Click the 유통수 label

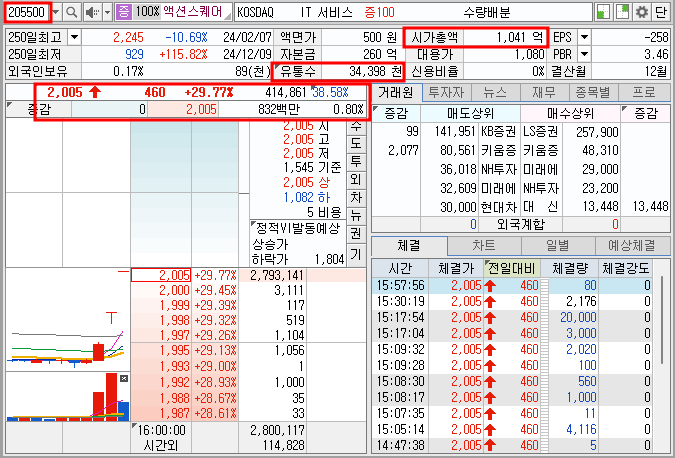pyautogui.click(x=297, y=71)
